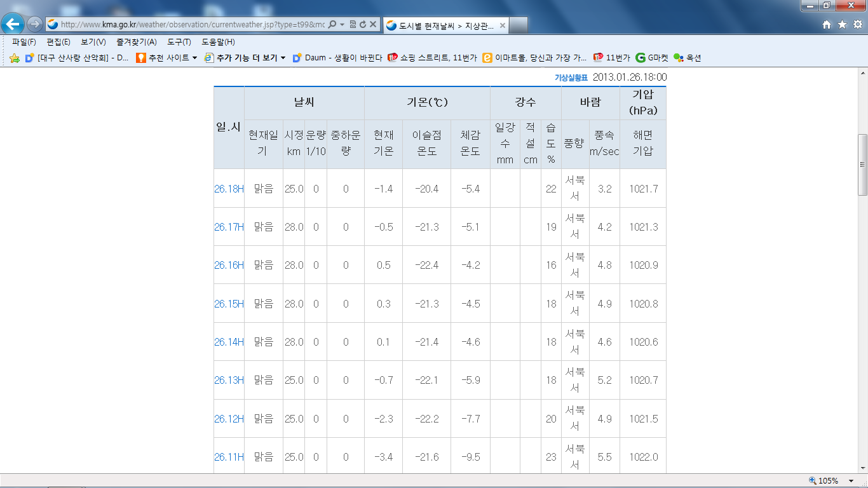Toggle compatibility view icon in address bar
The height and width of the screenshot is (488, 868).
[353, 25]
